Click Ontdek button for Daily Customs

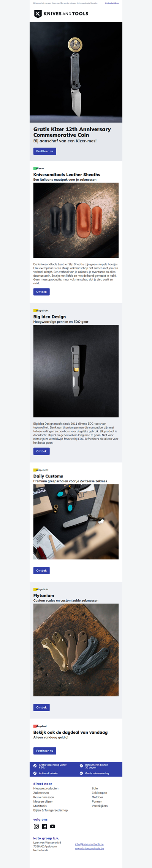point(41,570)
